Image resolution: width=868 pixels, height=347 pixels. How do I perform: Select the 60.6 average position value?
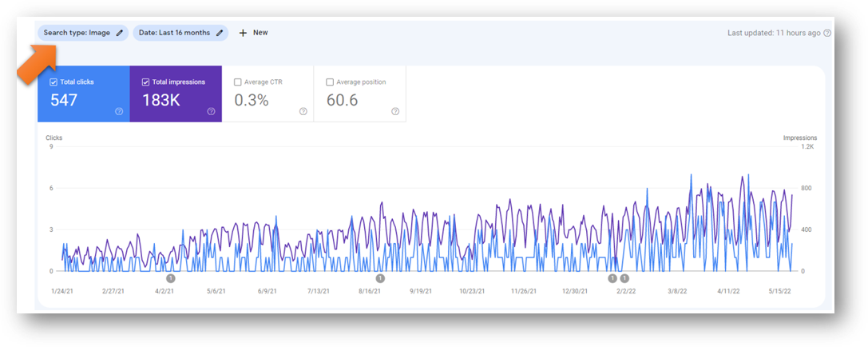(342, 100)
